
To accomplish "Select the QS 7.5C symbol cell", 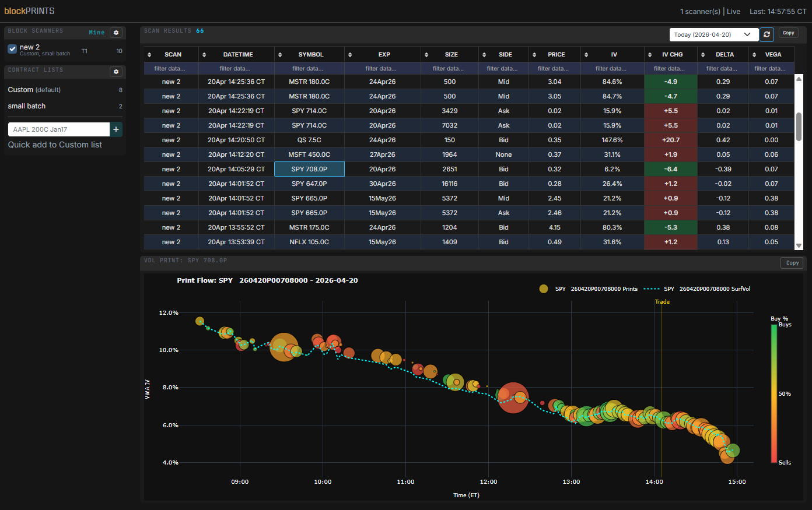I will click(x=309, y=140).
